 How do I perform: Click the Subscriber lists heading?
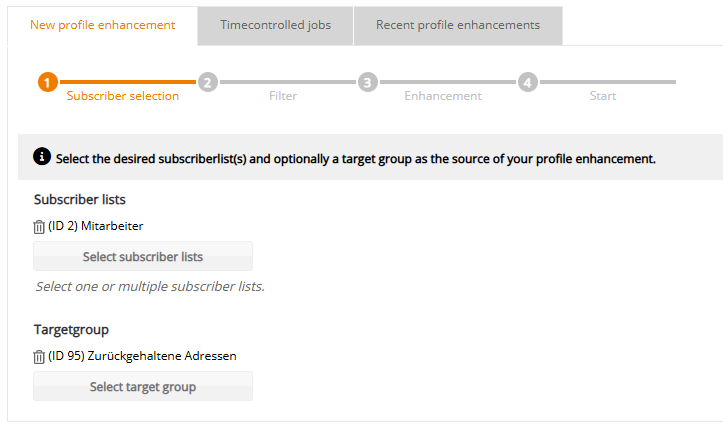pyautogui.click(x=79, y=200)
